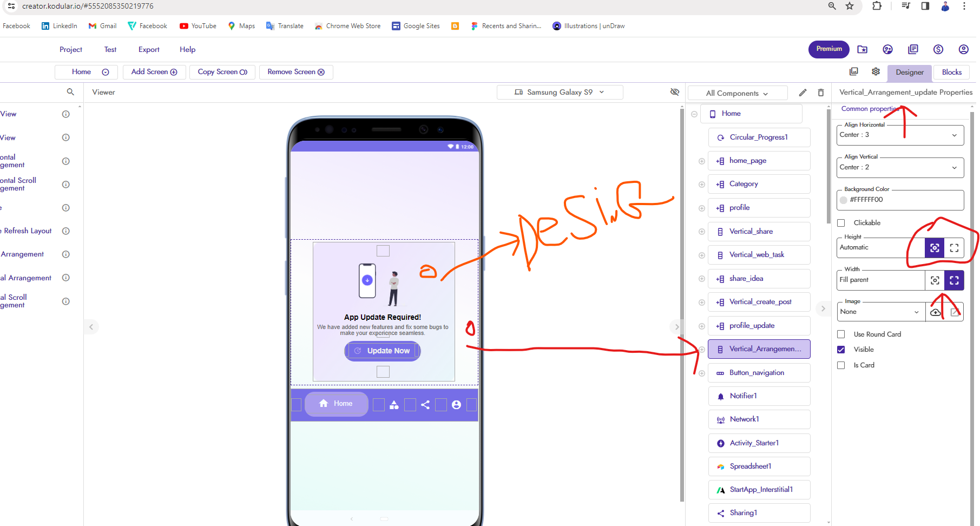980x526 pixels.
Task: Select the Button_navigation component in tree
Action: pyautogui.click(x=759, y=373)
